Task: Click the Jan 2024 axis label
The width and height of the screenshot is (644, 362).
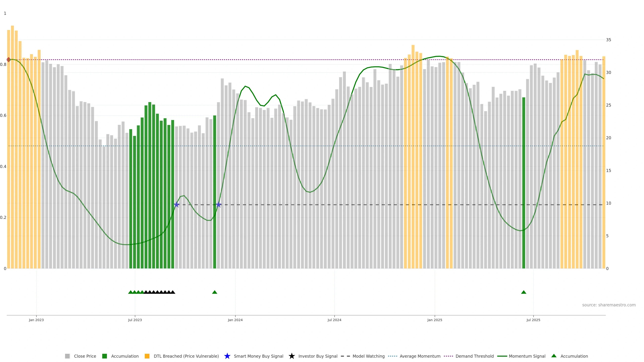Action: [235, 320]
